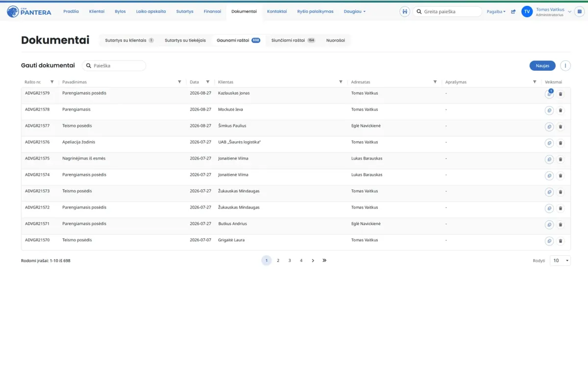
Task: Click the share icon next to Pagalba
Action: [x=513, y=12]
